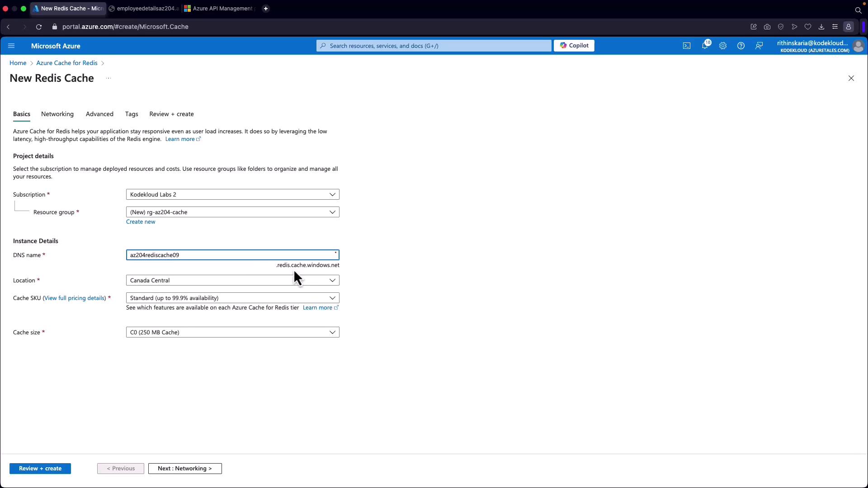Open the Azure hamburger portal menu
The image size is (868, 488).
[x=11, y=46]
